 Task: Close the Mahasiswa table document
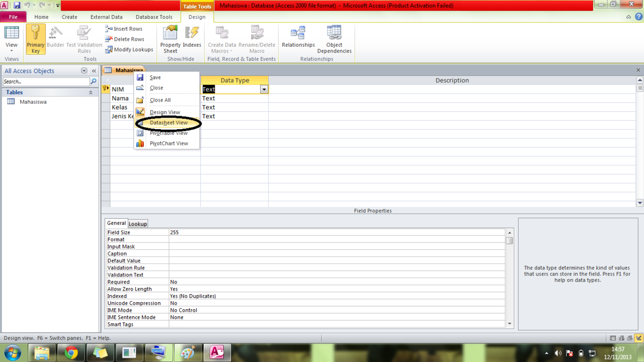(x=638, y=70)
